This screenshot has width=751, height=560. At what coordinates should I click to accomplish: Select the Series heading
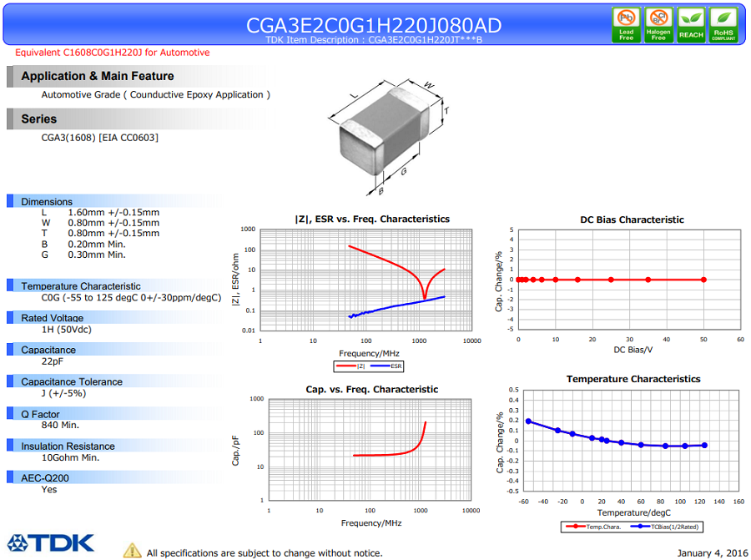(38, 119)
